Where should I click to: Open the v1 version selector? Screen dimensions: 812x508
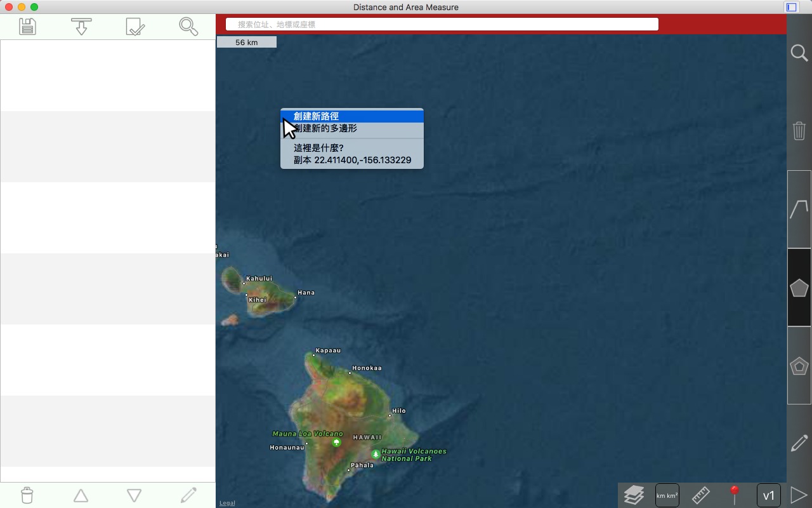tap(768, 495)
